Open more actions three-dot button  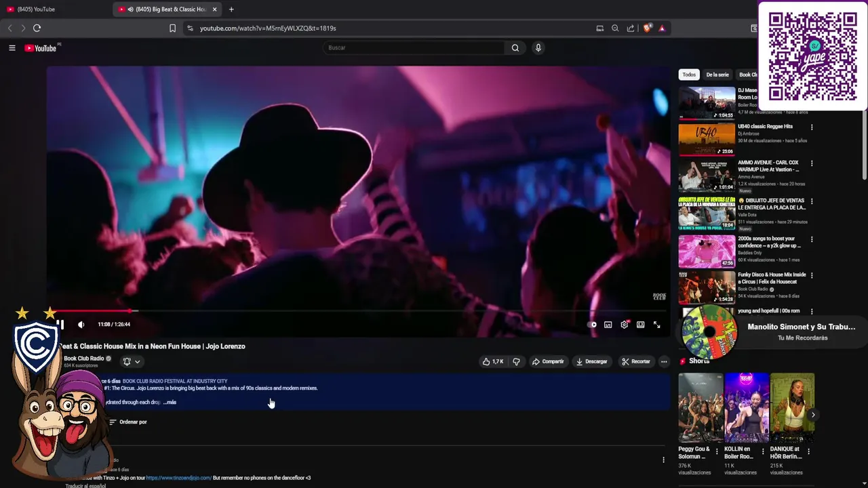(664, 362)
